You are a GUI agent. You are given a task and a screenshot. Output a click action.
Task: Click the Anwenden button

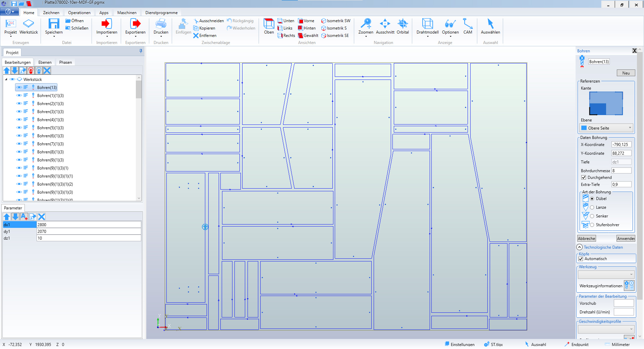pos(626,239)
